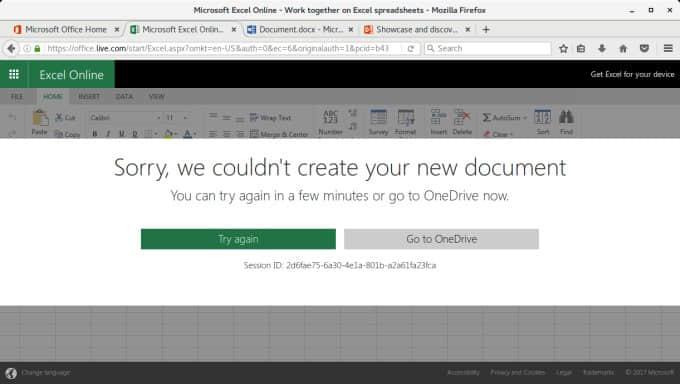This screenshot has height=384, width=680.
Task: Toggle italic formatting in ribbon
Action: 108,134
